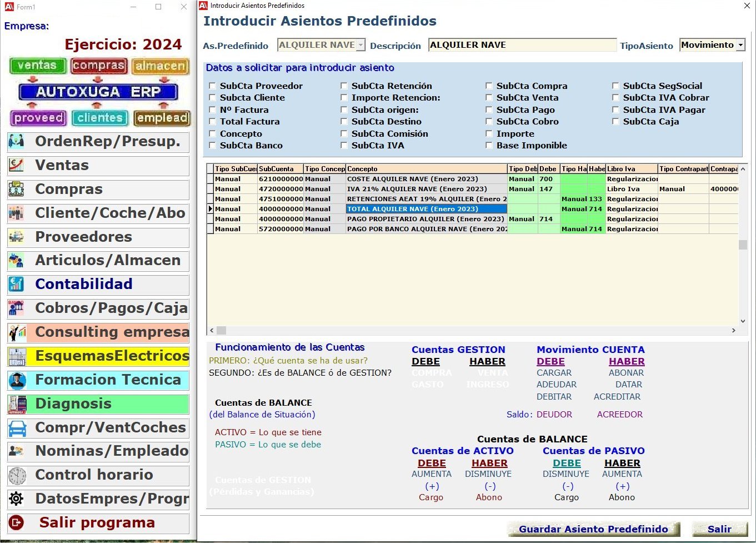Enable the SubCta Proveedor checkbox
Viewport: 756px width, 543px height.
212,86
